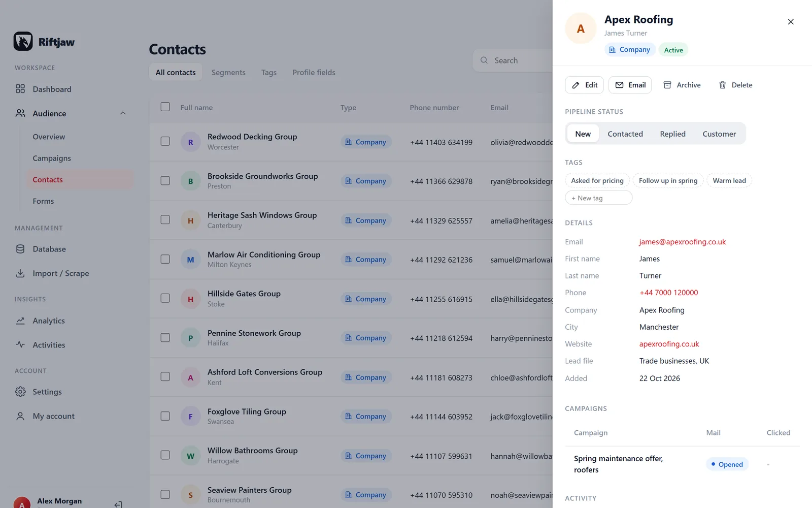Open Campaigns in the sidebar

coord(52,158)
